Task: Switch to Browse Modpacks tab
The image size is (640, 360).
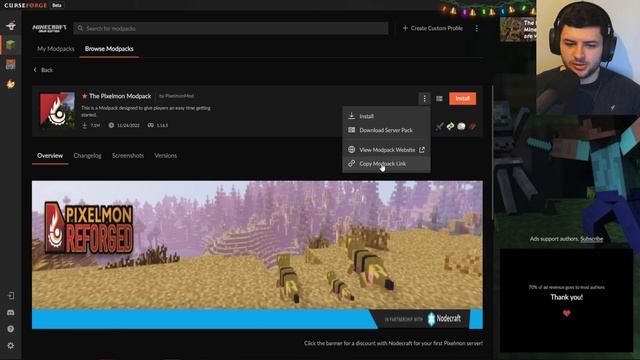Action: pos(109,49)
